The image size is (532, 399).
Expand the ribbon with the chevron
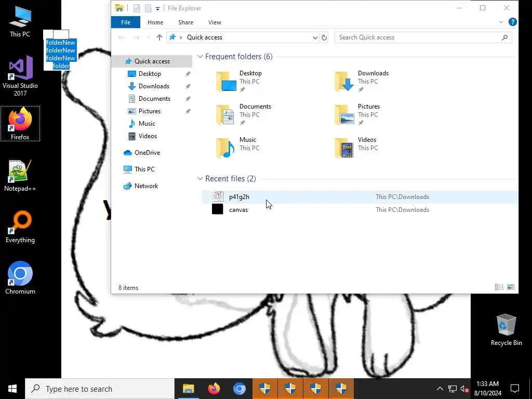[501, 22]
